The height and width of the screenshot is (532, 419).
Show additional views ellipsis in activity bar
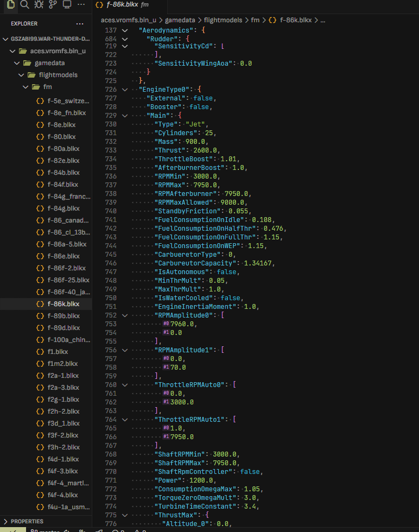click(81, 4)
